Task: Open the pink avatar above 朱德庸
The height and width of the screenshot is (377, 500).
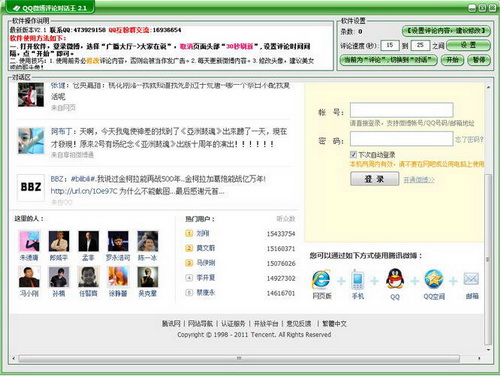Action: pyautogui.click(x=29, y=241)
